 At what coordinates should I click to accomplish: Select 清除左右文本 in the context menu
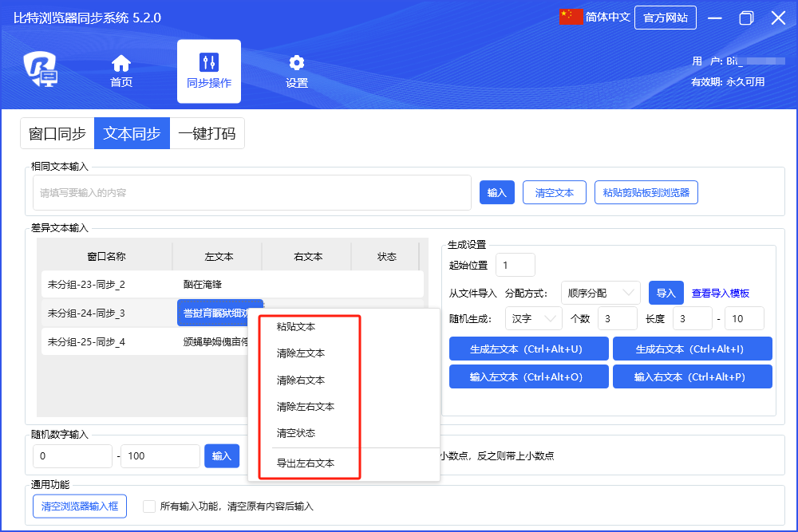(x=305, y=406)
